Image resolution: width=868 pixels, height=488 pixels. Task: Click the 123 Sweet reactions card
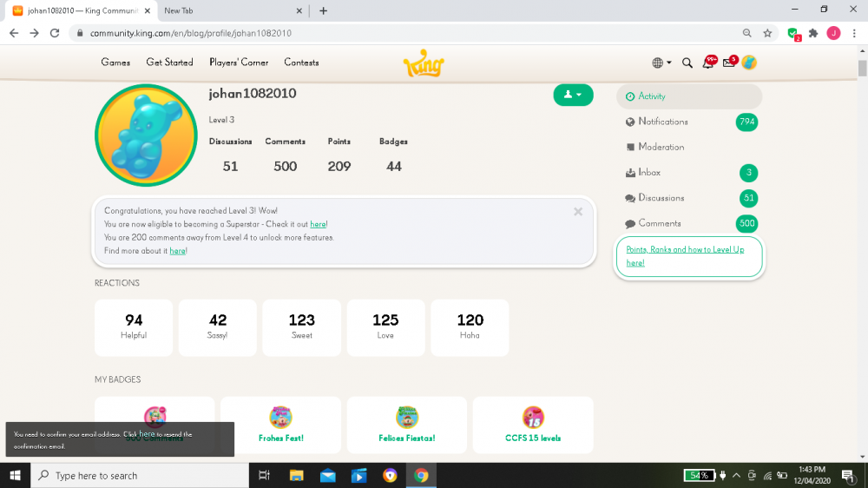[x=302, y=328]
